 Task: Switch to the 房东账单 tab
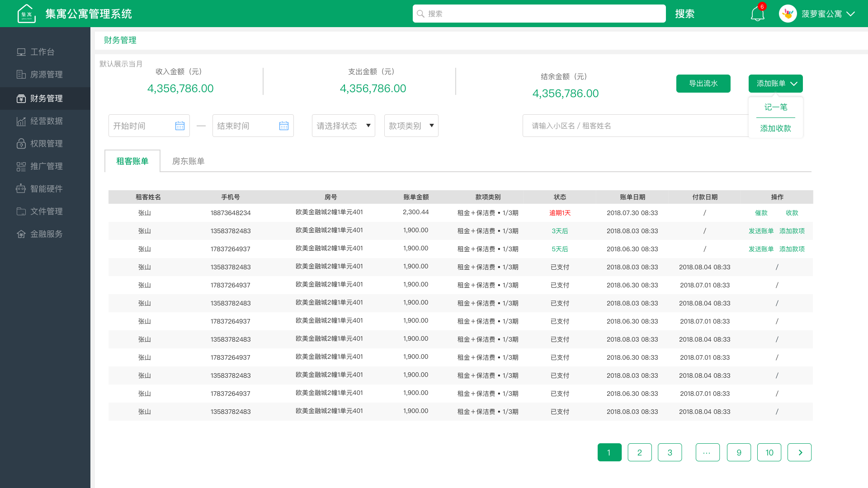189,161
